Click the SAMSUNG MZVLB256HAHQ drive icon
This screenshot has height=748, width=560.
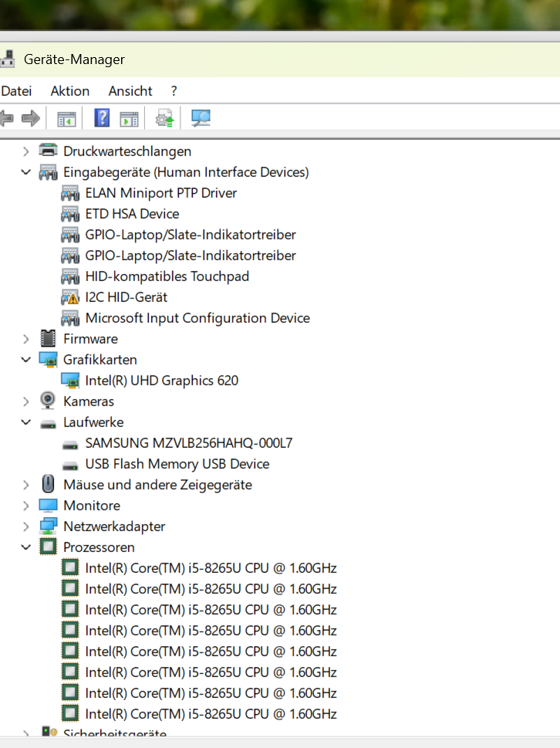70,445
